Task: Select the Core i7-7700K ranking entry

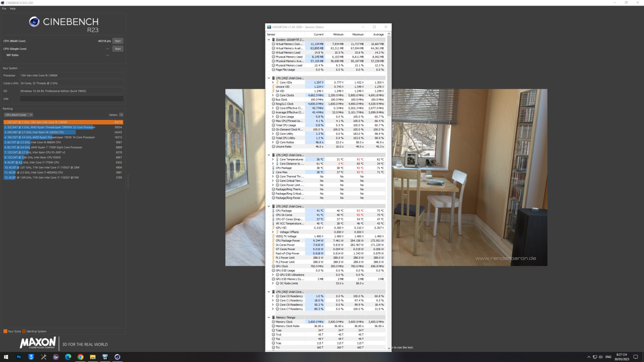Action: pos(63,162)
